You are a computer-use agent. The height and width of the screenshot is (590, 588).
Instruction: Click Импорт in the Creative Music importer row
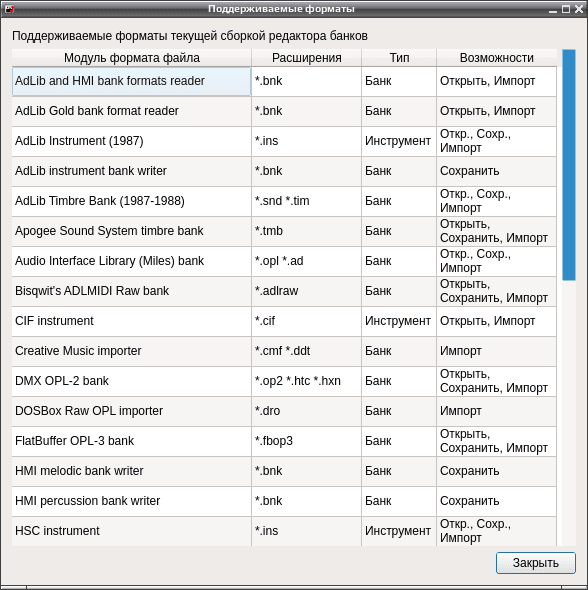(x=497, y=351)
